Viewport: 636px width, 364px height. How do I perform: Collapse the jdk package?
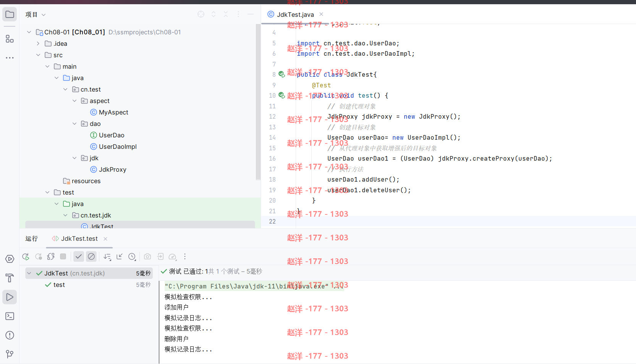pyautogui.click(x=74, y=158)
